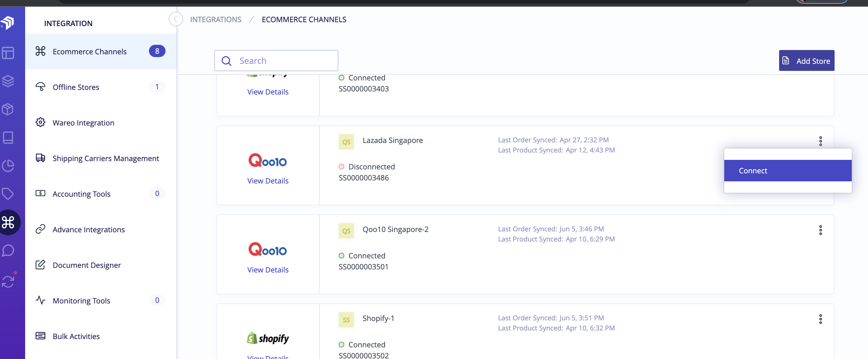Click store ID SS0000003501
Image resolution: width=868 pixels, height=359 pixels.
364,267
